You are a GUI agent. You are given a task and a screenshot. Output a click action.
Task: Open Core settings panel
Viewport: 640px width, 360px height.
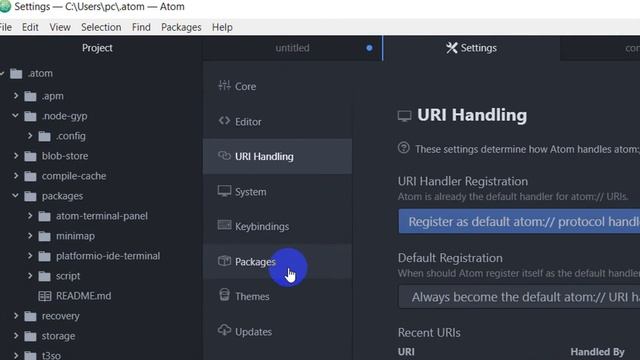point(278,86)
